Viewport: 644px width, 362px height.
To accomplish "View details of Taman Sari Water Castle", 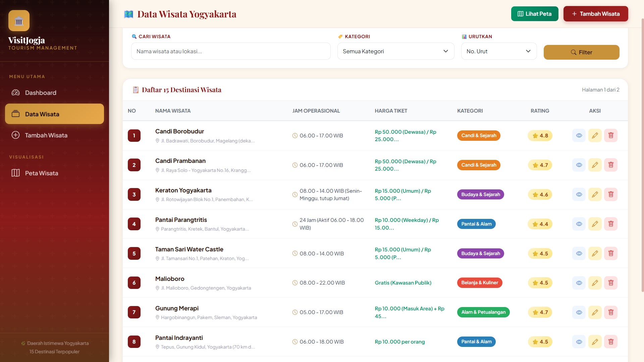I will 579,253.
